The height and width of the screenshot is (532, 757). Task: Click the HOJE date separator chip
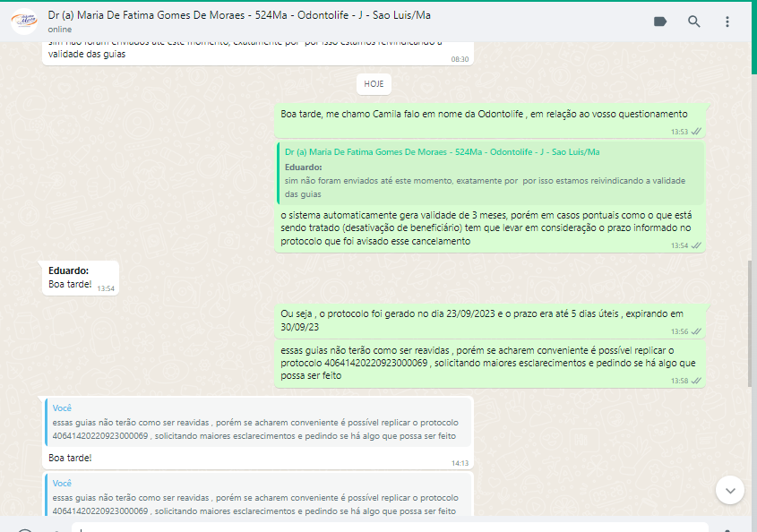(374, 83)
